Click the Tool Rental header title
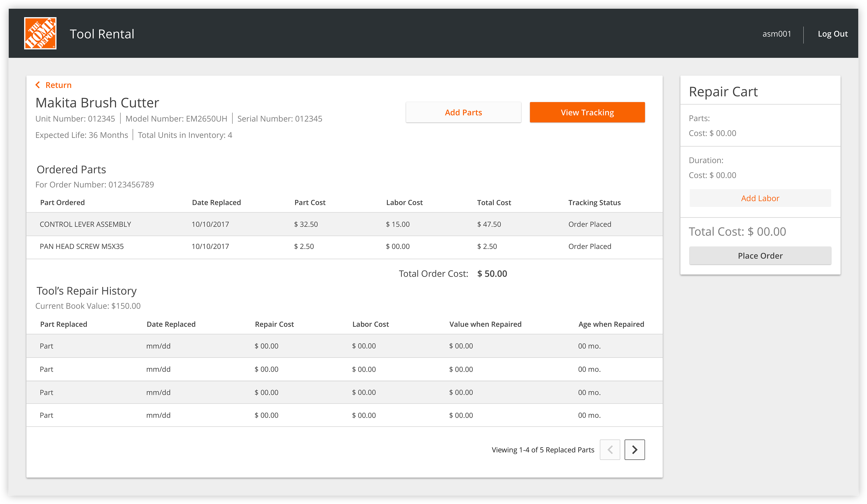Image resolution: width=867 pixels, height=504 pixels. click(102, 34)
